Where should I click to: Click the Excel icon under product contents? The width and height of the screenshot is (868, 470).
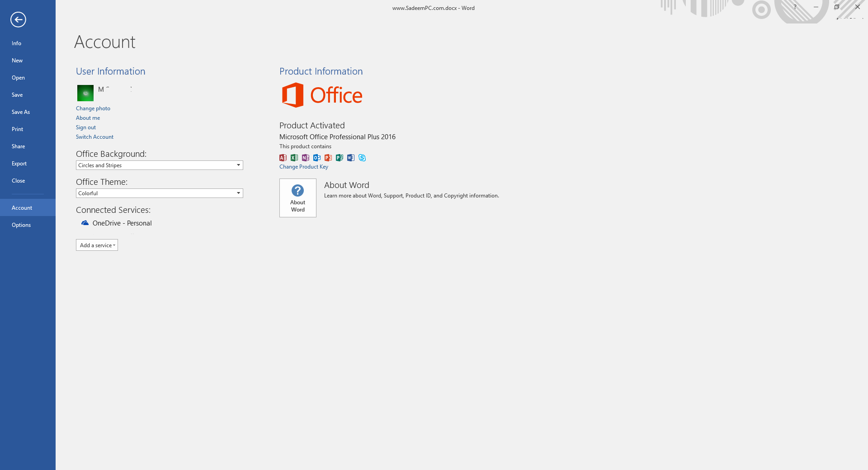click(294, 158)
